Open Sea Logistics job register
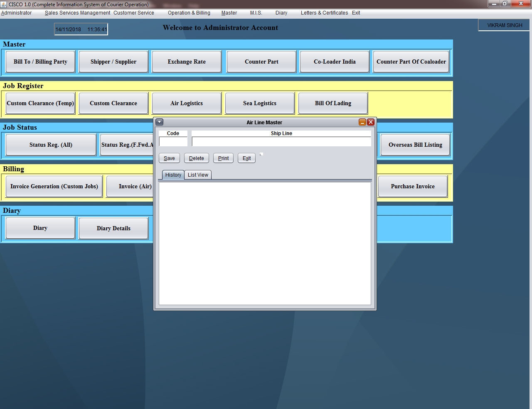The height and width of the screenshot is (409, 532). [260, 103]
